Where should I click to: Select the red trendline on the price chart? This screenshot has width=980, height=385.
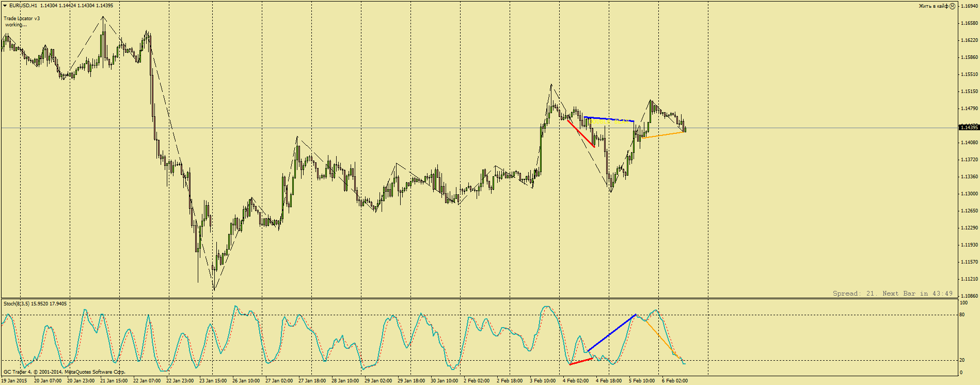pos(581,134)
